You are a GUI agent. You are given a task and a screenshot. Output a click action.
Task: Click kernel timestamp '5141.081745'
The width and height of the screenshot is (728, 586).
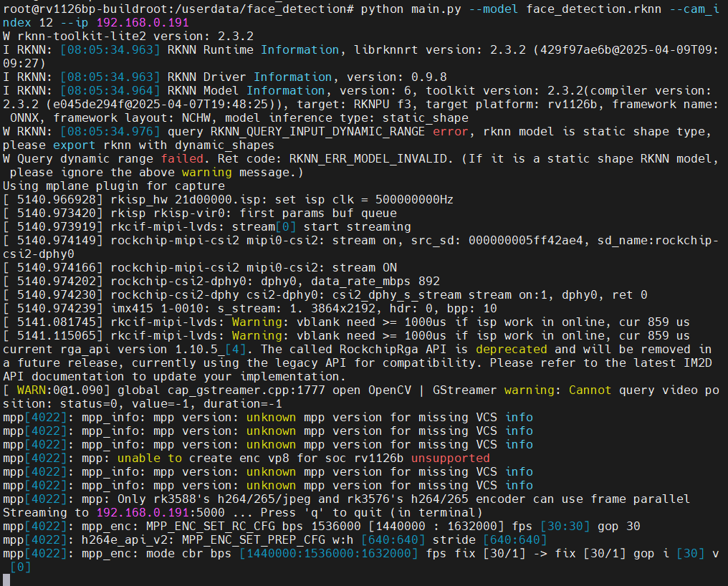pos(57,322)
